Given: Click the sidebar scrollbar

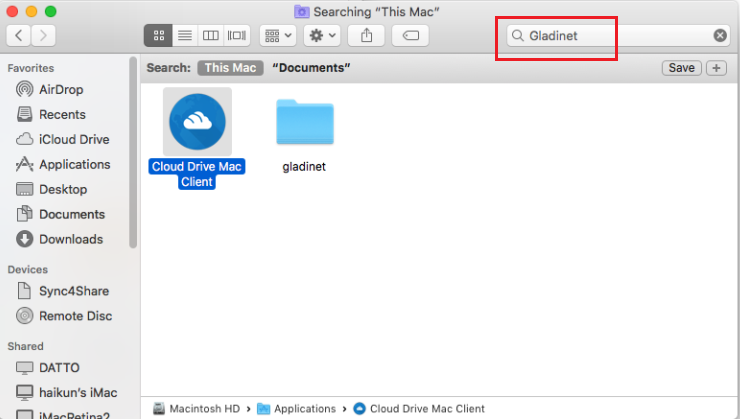Looking at the screenshot, I should pyautogui.click(x=133, y=152).
